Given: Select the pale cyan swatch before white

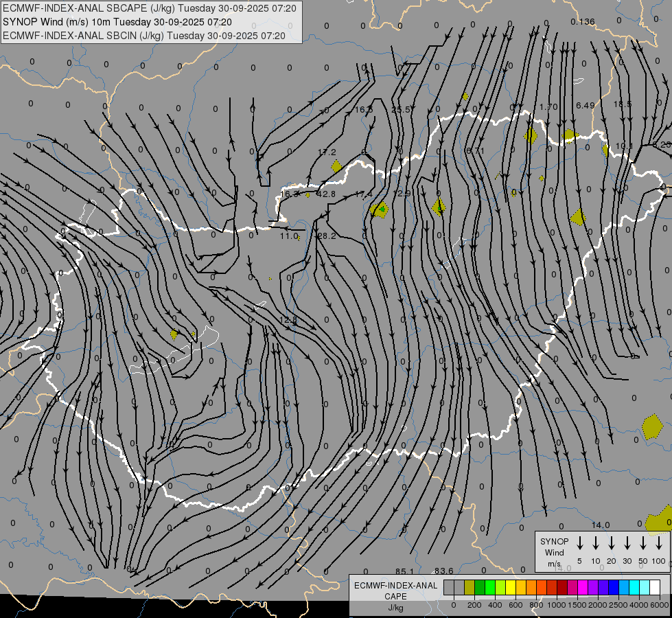Looking at the screenshot, I should click(x=645, y=588).
